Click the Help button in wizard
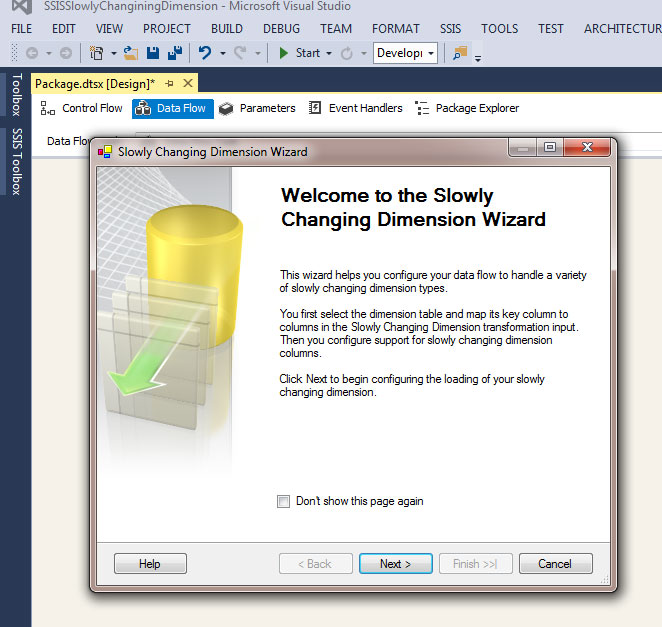 pyautogui.click(x=150, y=564)
